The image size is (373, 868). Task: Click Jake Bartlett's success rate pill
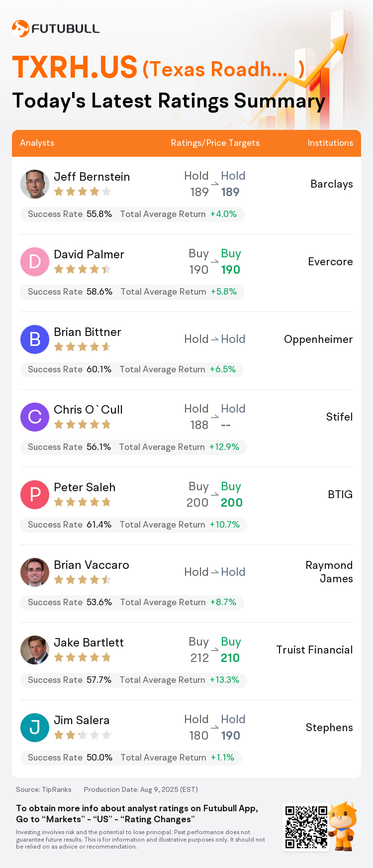tap(133, 680)
